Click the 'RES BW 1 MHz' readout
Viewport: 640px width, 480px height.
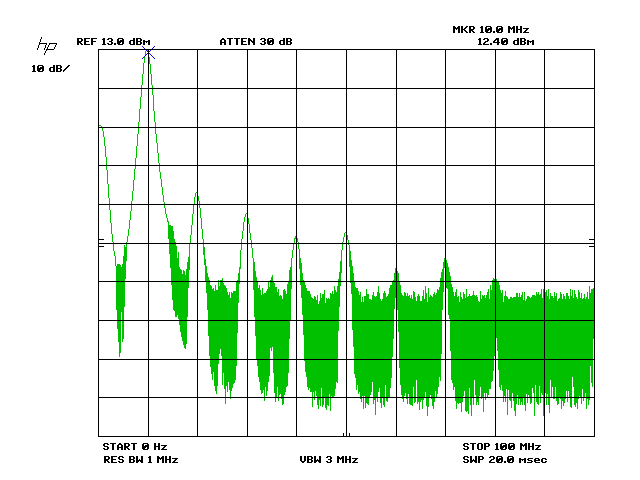pyautogui.click(x=141, y=460)
